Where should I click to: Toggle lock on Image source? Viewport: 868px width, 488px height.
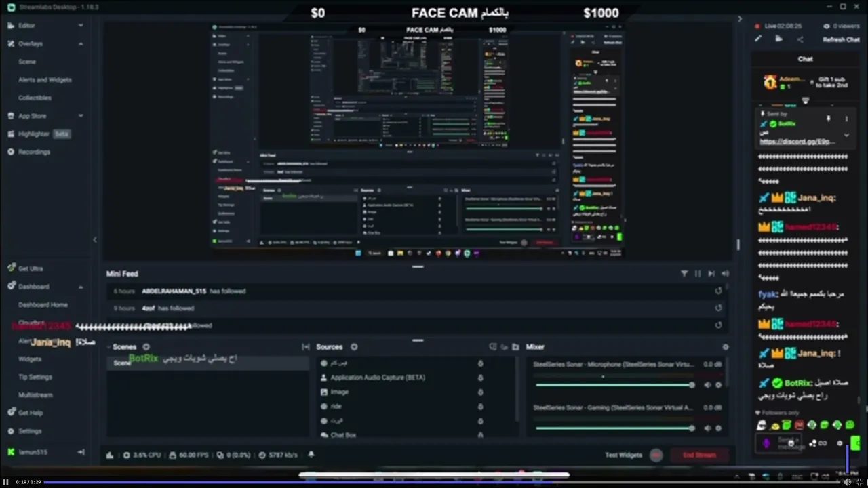click(x=480, y=392)
